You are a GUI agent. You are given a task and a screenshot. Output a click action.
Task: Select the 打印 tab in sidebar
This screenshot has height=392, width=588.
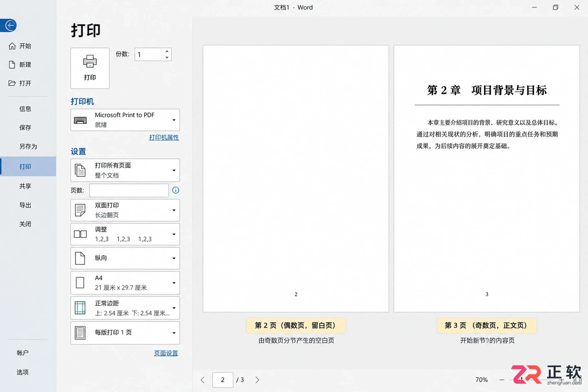pos(28,167)
